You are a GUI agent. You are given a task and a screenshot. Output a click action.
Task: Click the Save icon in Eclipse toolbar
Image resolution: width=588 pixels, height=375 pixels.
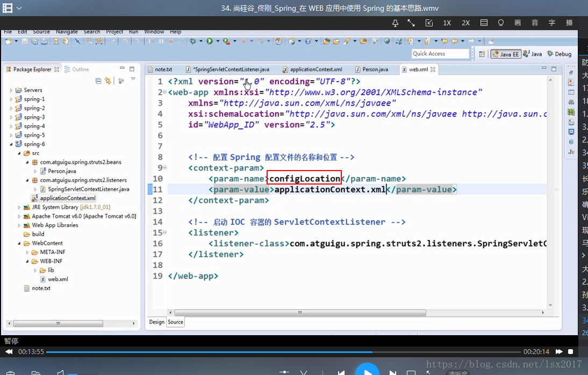(x=24, y=41)
